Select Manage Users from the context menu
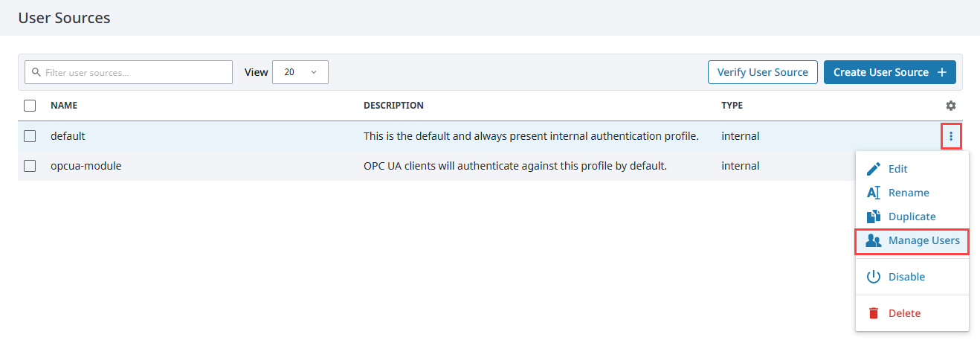The width and height of the screenshot is (980, 340). pos(912,240)
